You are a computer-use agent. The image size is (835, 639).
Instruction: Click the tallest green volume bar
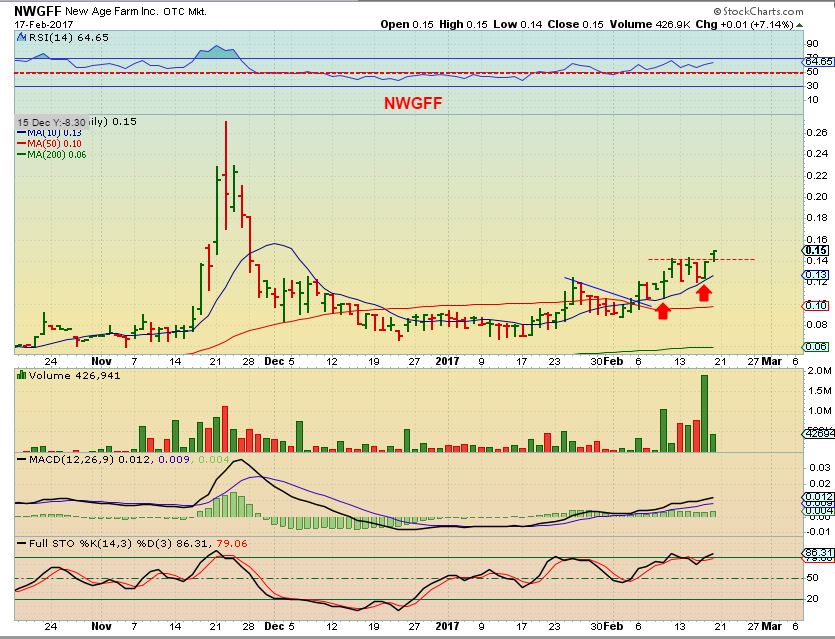[x=705, y=413]
